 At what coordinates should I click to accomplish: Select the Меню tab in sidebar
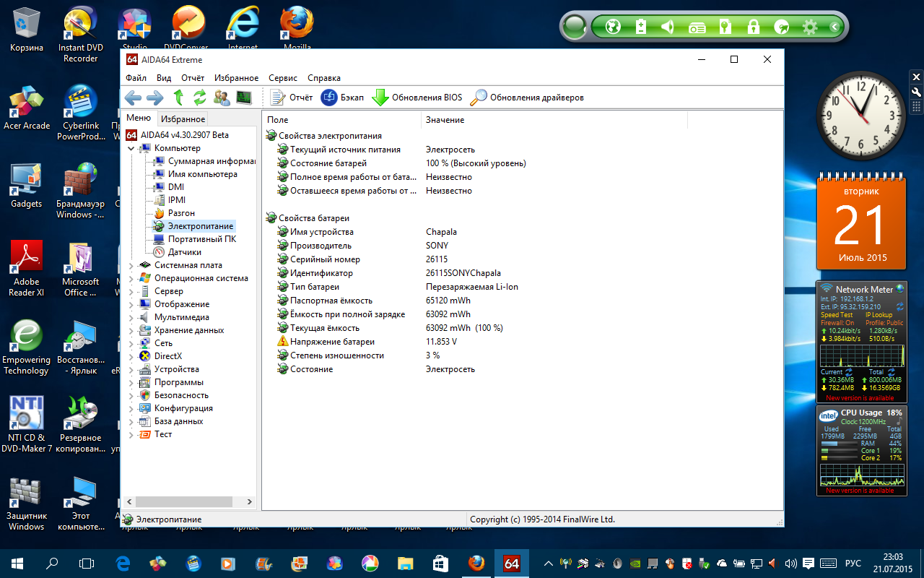pos(139,118)
